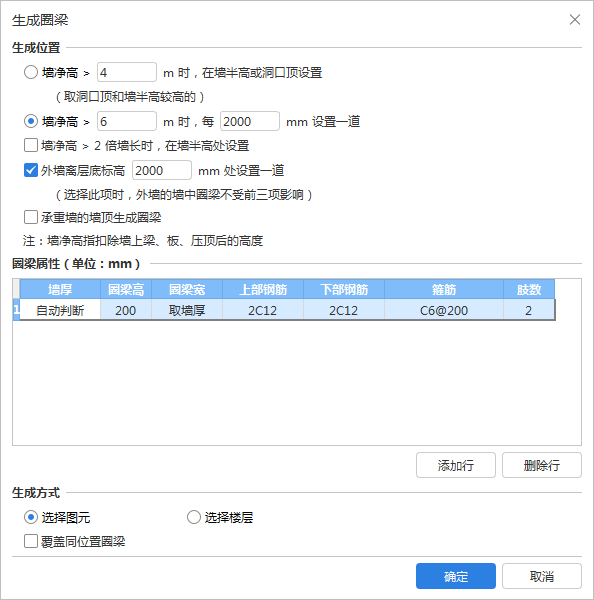Select the 箍筋 cell C6@200
The image size is (594, 600).
click(444, 310)
